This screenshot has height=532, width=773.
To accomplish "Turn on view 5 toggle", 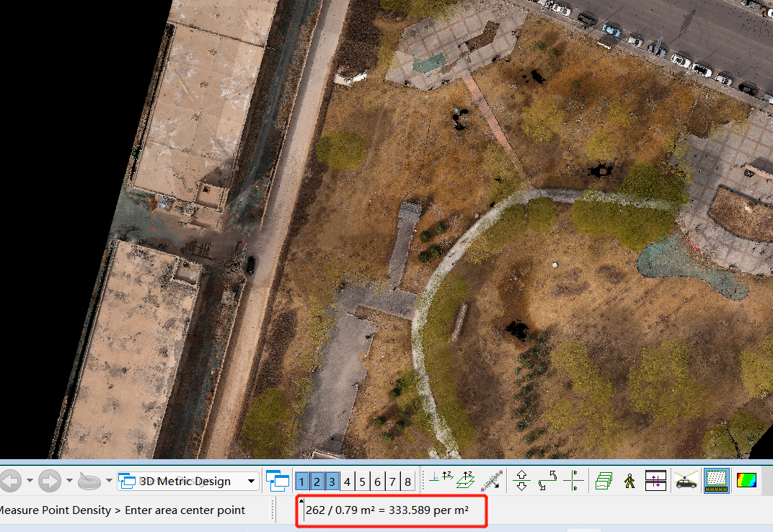I will pos(362,481).
